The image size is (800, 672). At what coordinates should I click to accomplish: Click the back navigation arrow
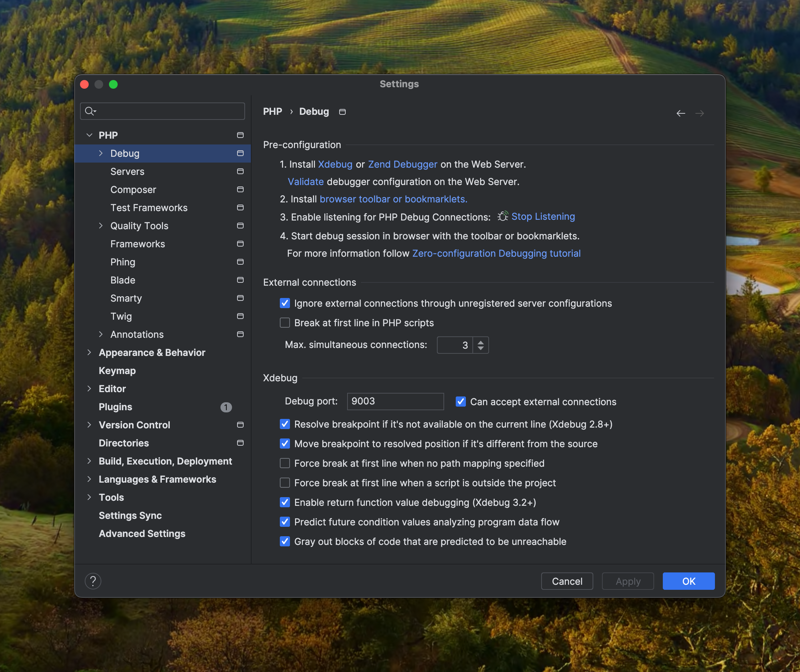tap(681, 113)
